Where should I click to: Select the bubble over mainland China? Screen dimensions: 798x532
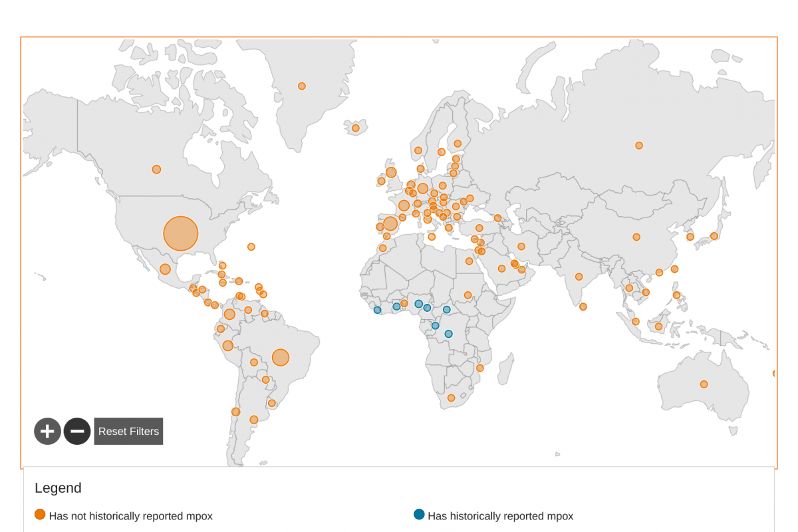636,237
